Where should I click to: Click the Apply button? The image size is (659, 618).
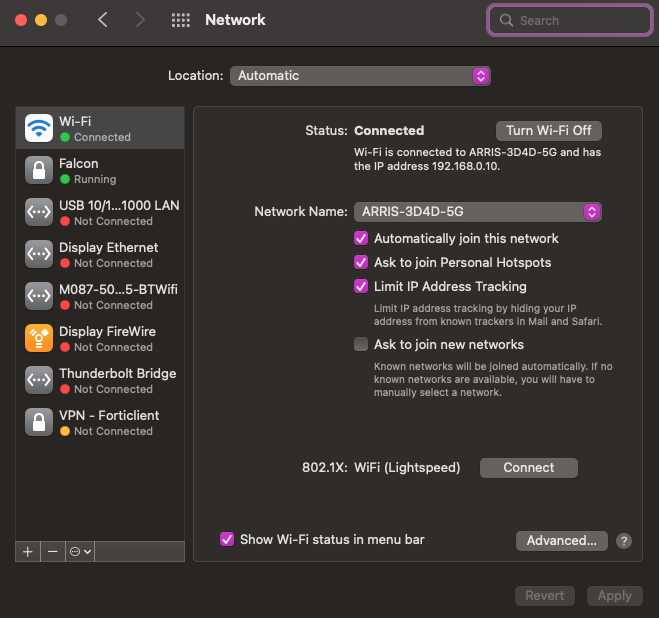(615, 596)
